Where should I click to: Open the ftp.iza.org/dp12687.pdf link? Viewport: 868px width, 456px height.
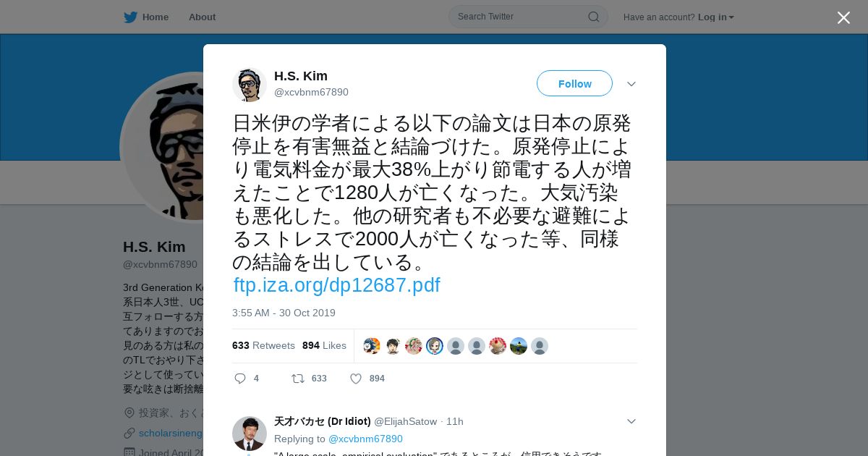click(x=336, y=285)
